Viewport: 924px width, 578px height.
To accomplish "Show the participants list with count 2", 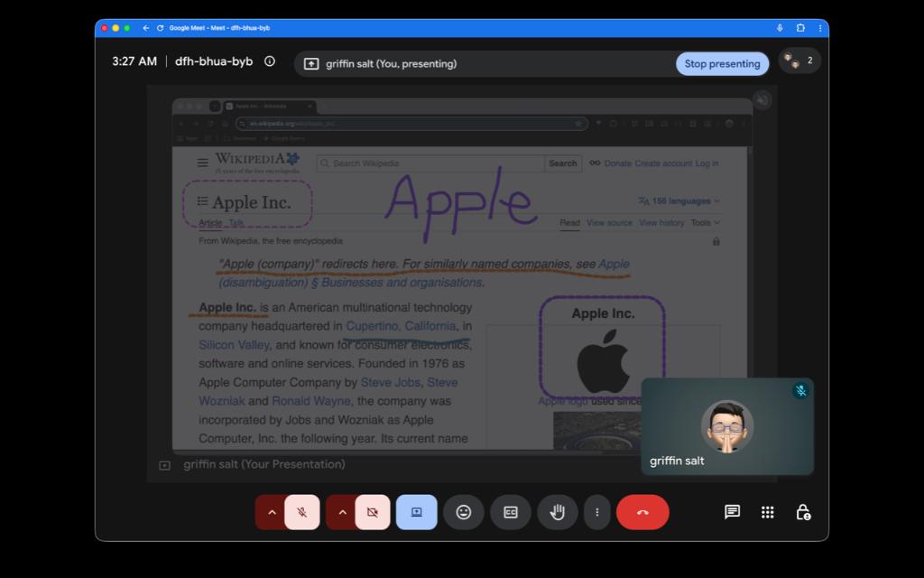I will coord(799,61).
